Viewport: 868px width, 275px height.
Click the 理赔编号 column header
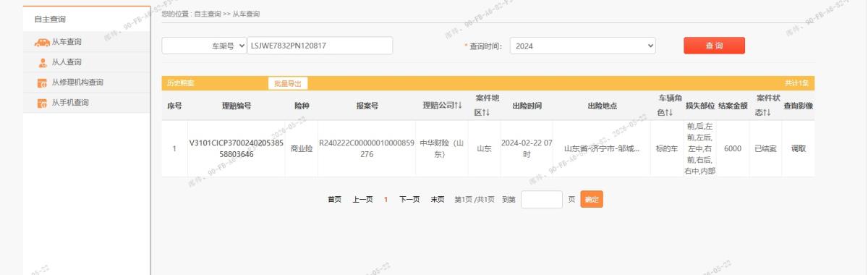click(237, 106)
